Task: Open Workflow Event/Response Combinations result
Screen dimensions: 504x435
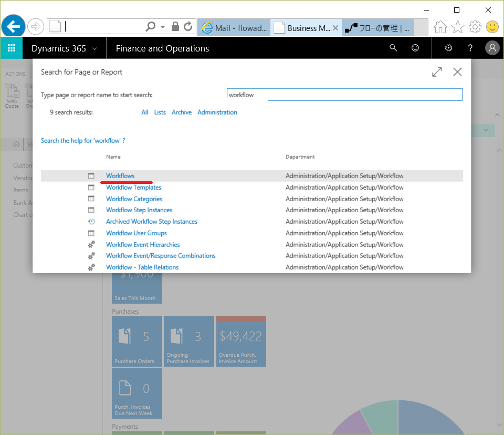Action: (x=161, y=255)
